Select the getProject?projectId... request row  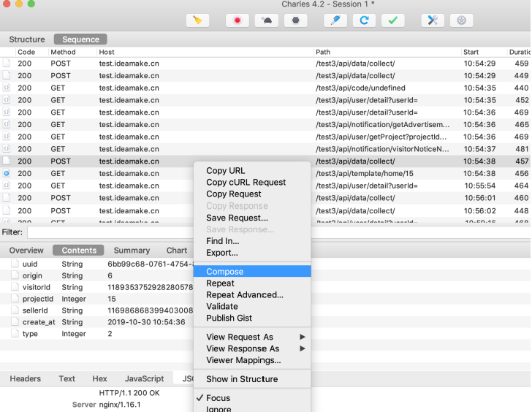(266, 137)
